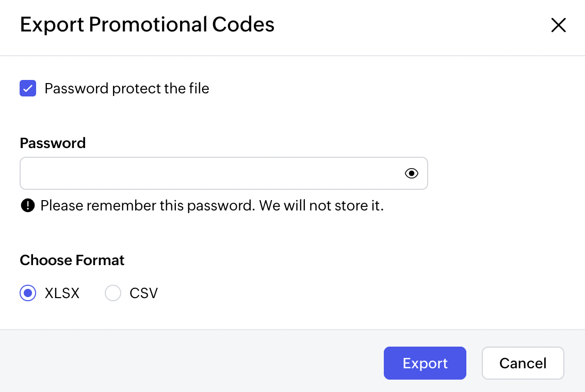
Task: Click the "We will not store it" text
Action: [x=321, y=206]
